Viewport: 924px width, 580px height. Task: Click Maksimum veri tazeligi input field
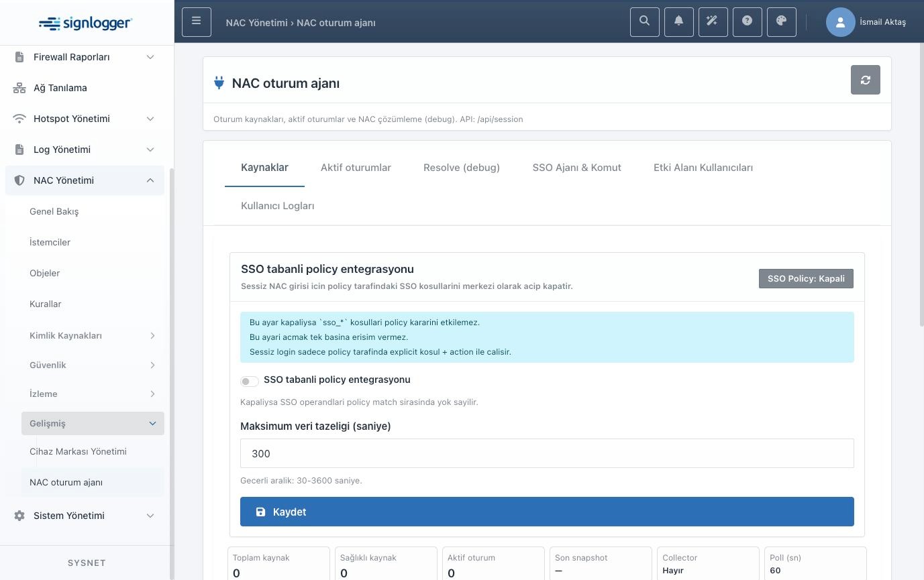click(547, 453)
